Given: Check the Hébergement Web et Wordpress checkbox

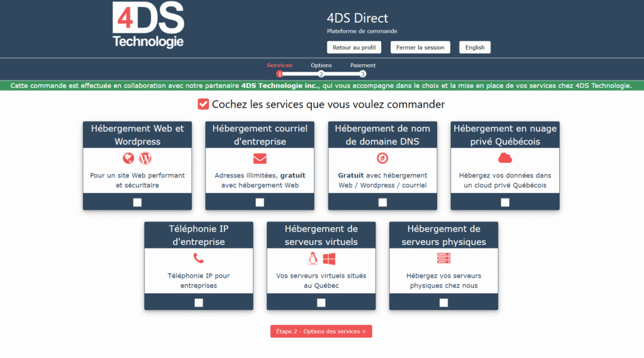Looking at the screenshot, I should [137, 203].
